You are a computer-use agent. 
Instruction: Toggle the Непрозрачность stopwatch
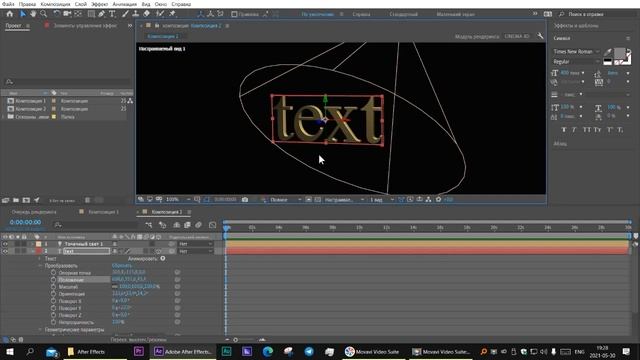coord(53,322)
